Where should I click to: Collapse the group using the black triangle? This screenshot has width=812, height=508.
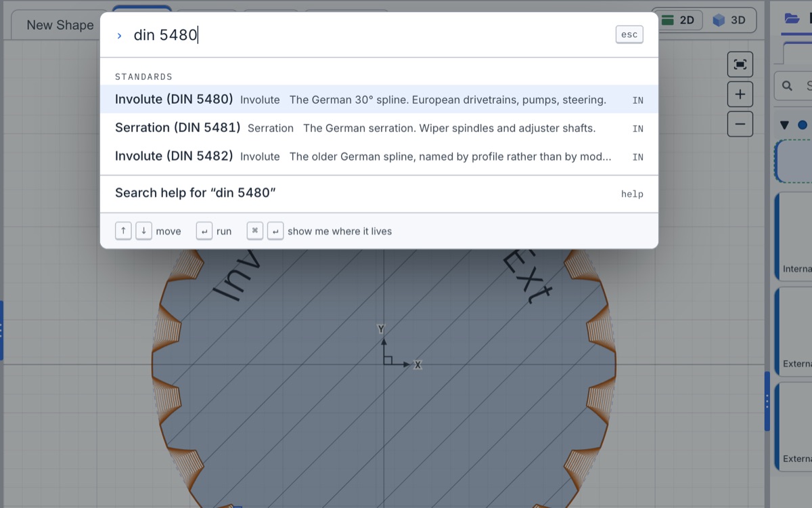pyautogui.click(x=784, y=125)
